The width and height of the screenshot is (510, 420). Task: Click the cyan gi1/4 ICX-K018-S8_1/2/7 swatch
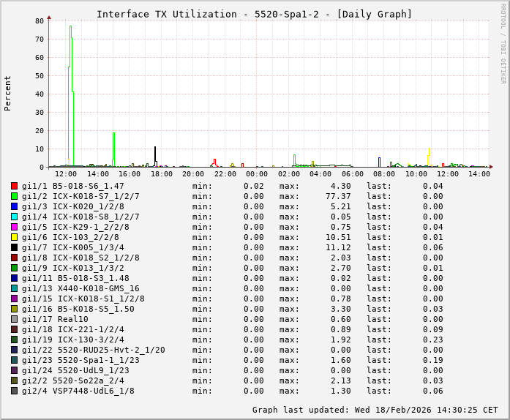(14, 217)
